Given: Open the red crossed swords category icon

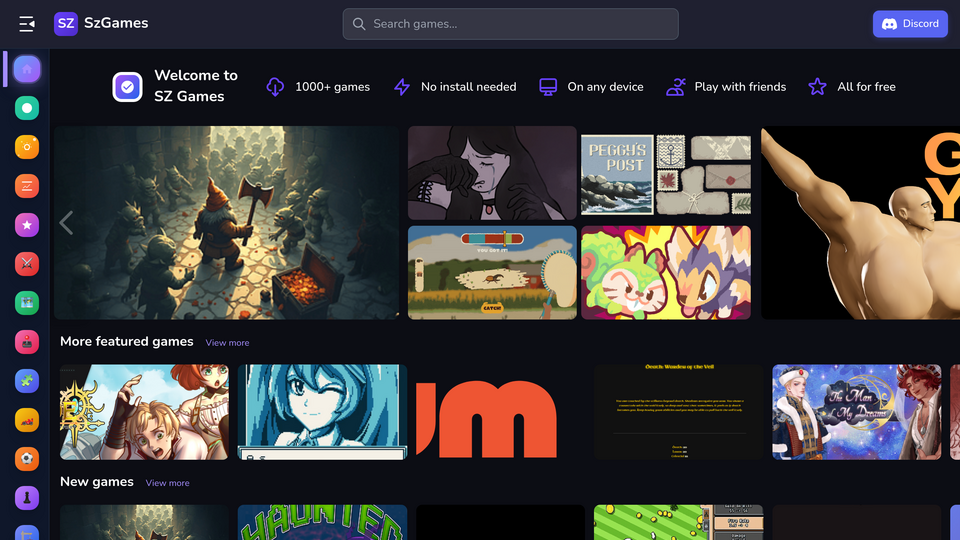Looking at the screenshot, I should (27, 264).
